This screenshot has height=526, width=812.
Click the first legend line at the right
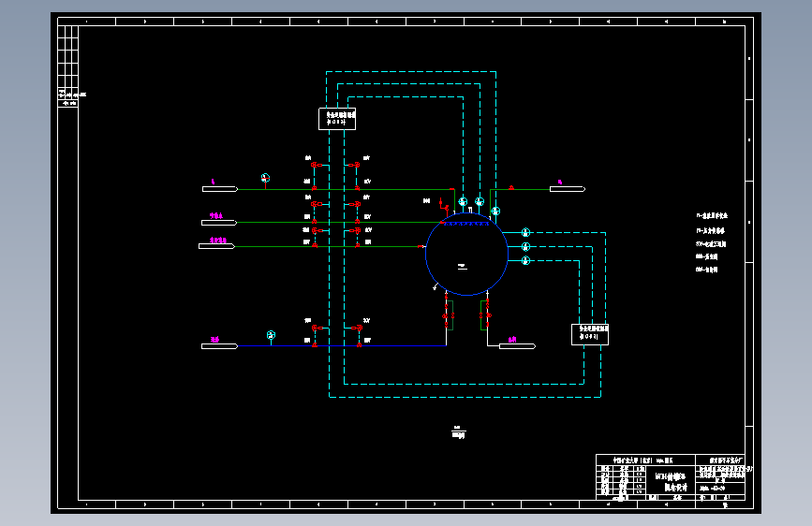pos(712,216)
